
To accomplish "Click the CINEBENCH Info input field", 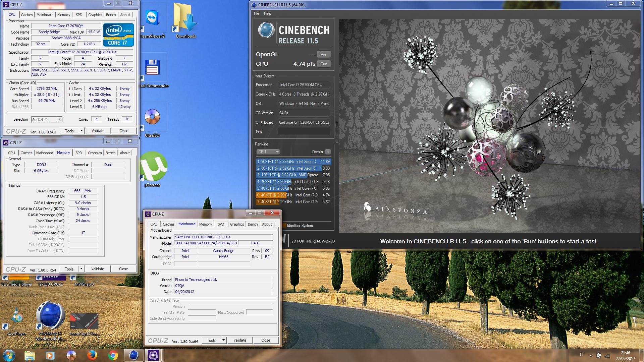I will pyautogui.click(x=304, y=132).
